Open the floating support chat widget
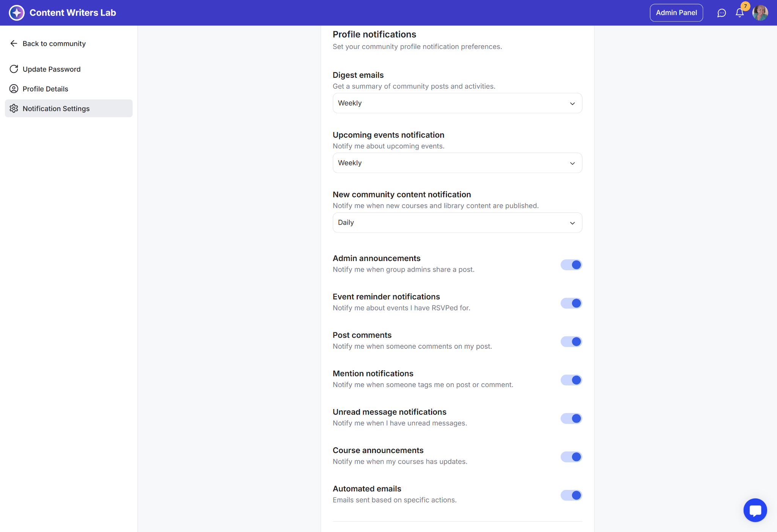 click(755, 510)
